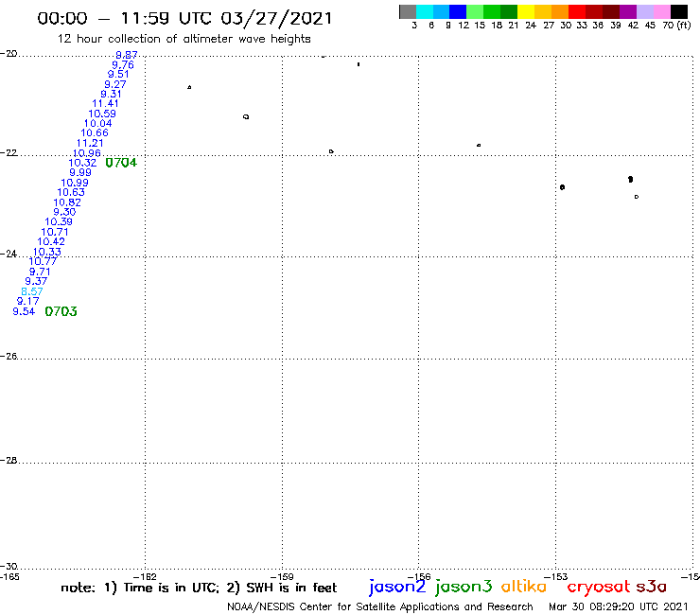Click the orange 'altika' satellite label
The height and width of the screenshot is (615, 700).
pos(524,586)
